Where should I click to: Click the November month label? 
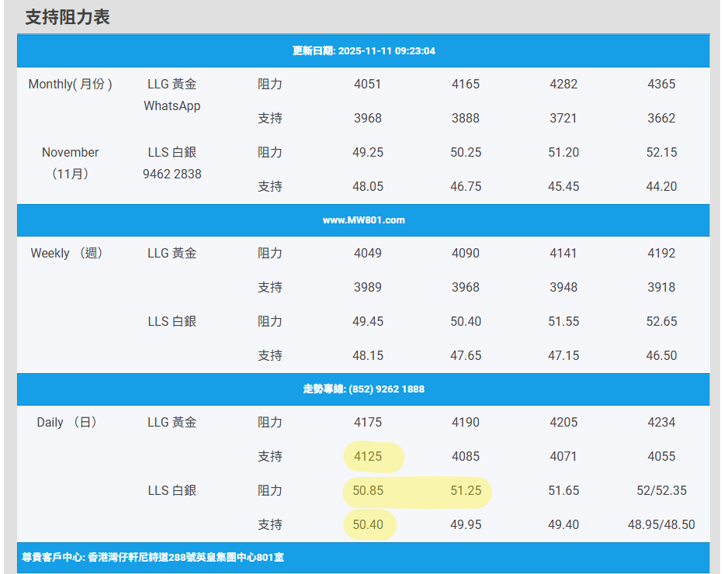pyautogui.click(x=71, y=153)
